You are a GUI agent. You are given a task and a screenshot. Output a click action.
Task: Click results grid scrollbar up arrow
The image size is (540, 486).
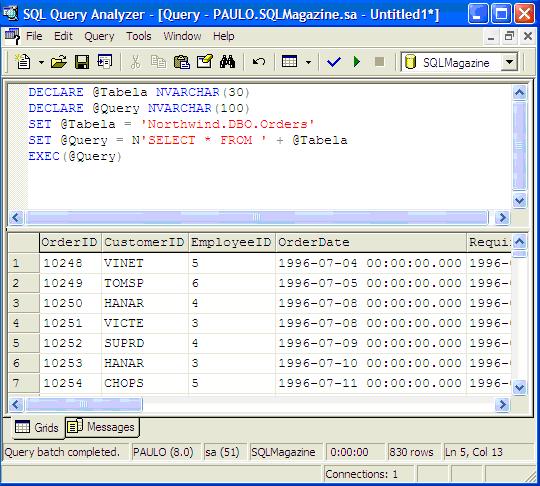tap(519, 242)
